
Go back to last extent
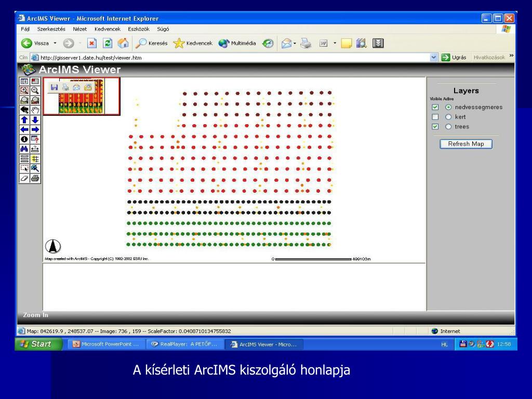[24, 110]
